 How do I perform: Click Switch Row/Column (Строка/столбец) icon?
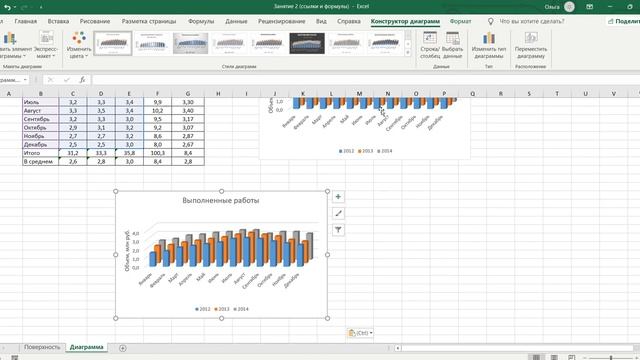(x=430, y=45)
